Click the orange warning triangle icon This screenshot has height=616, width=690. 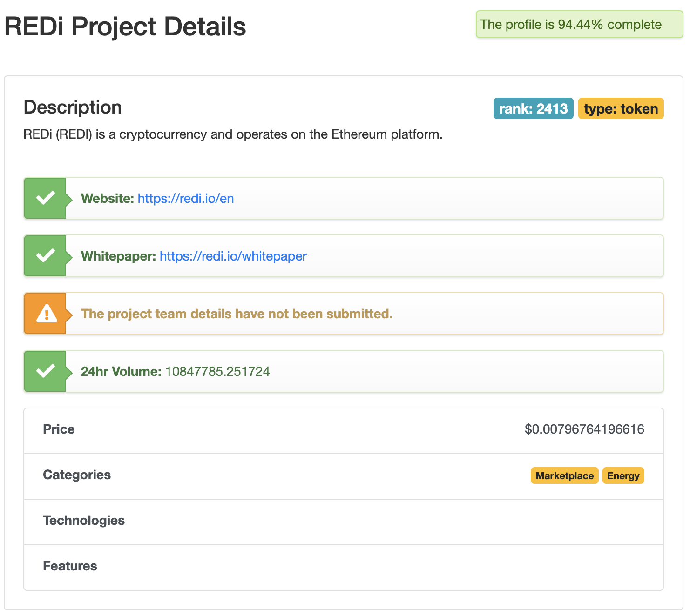coord(46,314)
